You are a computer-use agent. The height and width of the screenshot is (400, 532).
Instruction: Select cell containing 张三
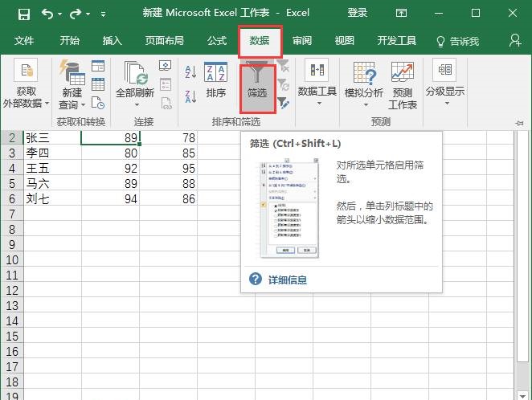52,138
